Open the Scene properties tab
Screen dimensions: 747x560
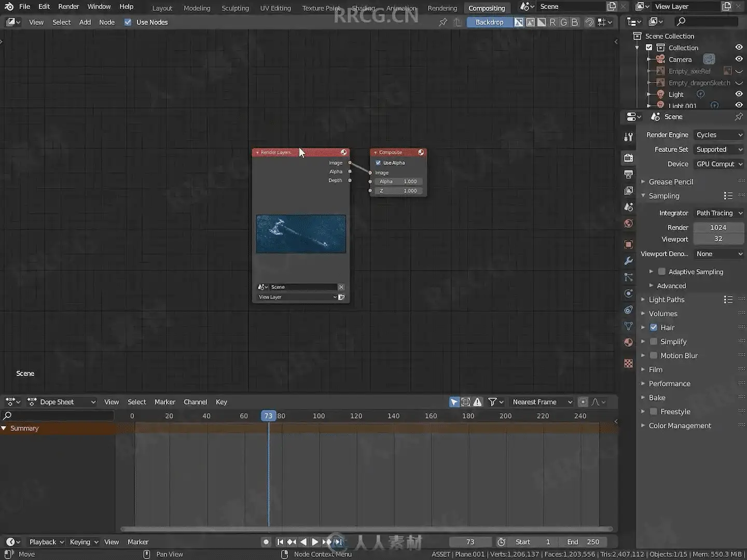[629, 207]
